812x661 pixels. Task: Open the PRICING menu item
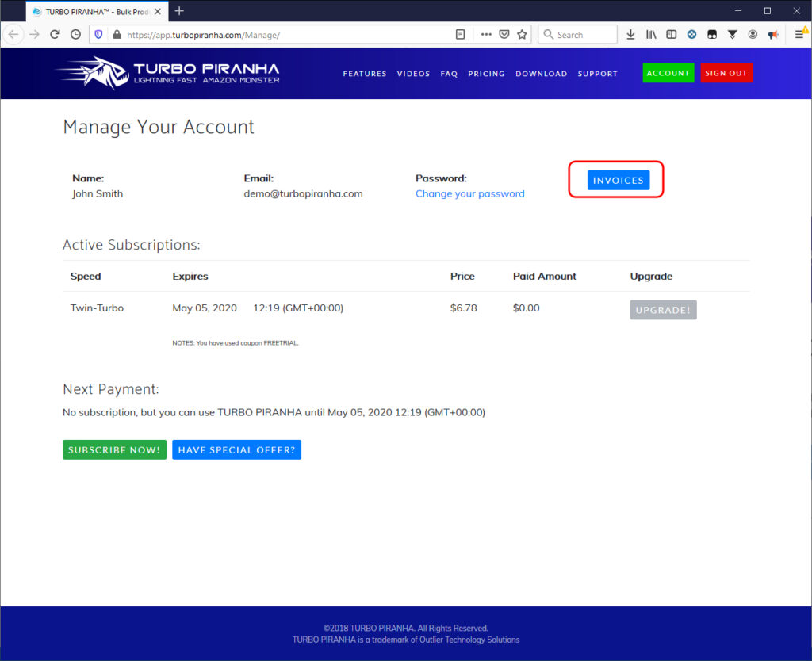(x=486, y=74)
